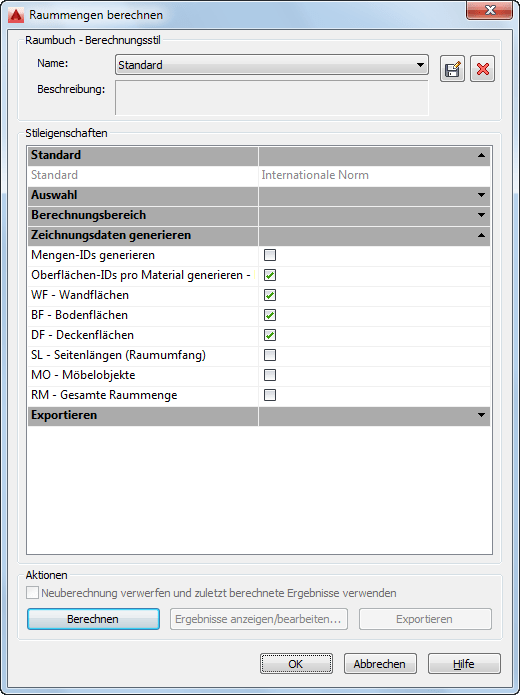The height and width of the screenshot is (695, 520).
Task: Collapse Zeichnungsdaten generieren section arrow
Action: pyautogui.click(x=481, y=235)
